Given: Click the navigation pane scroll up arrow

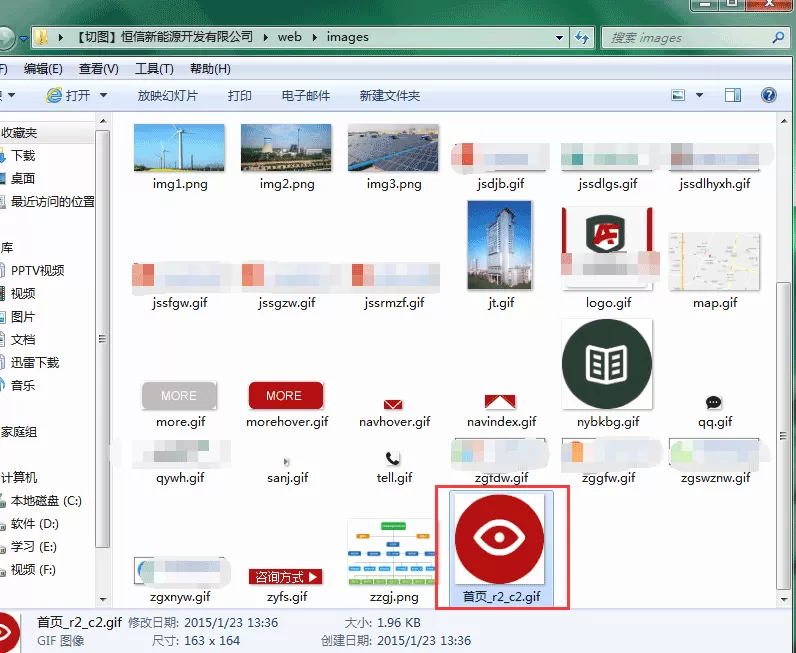Looking at the screenshot, I should (x=103, y=121).
